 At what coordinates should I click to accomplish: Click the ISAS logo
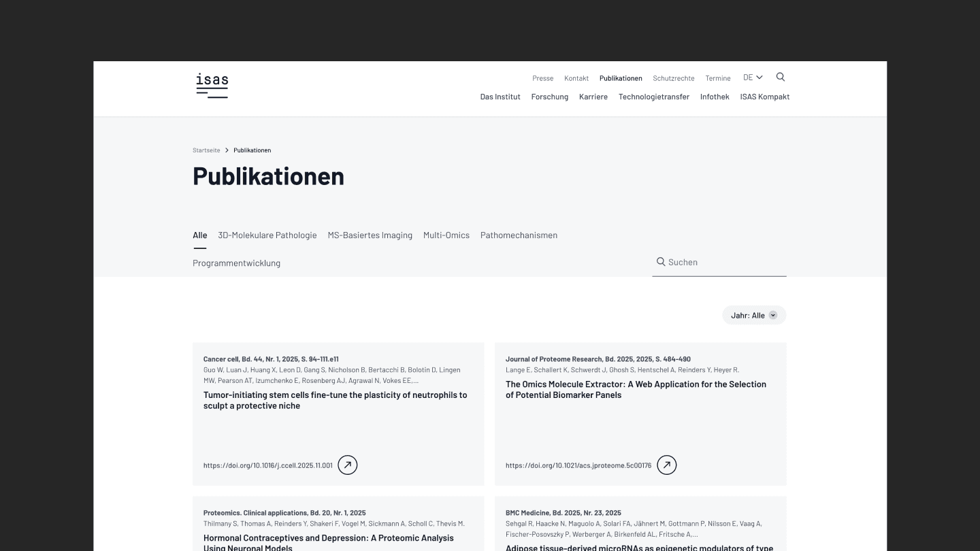(x=212, y=86)
